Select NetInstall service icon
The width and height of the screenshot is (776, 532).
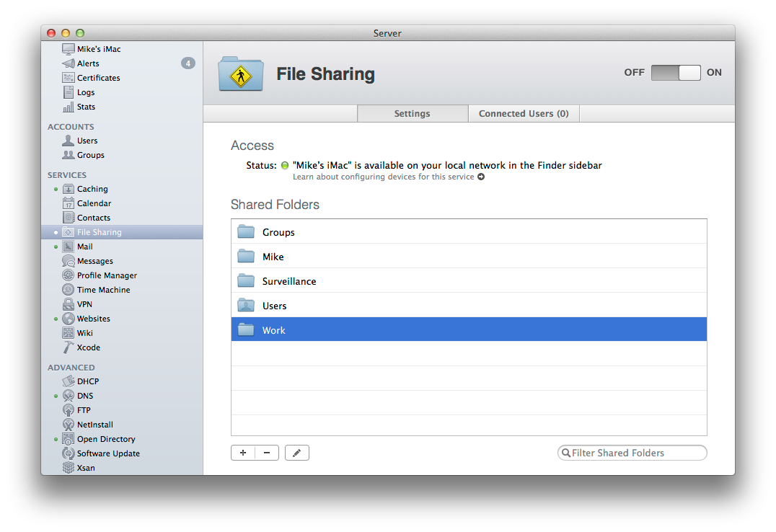(x=69, y=424)
